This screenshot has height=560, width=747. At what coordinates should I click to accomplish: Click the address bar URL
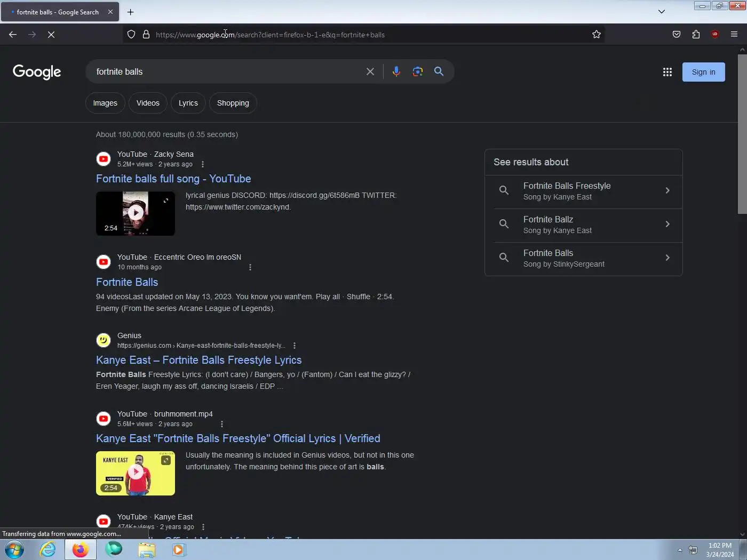click(270, 35)
